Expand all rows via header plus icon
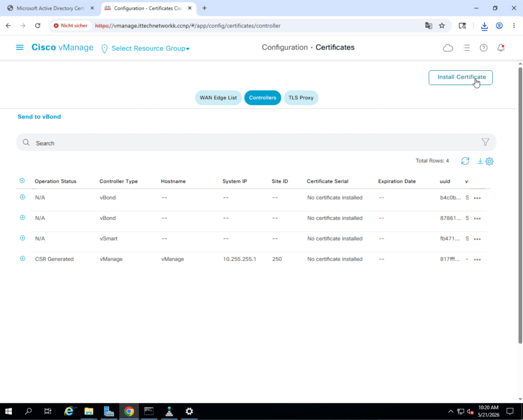 (x=22, y=181)
